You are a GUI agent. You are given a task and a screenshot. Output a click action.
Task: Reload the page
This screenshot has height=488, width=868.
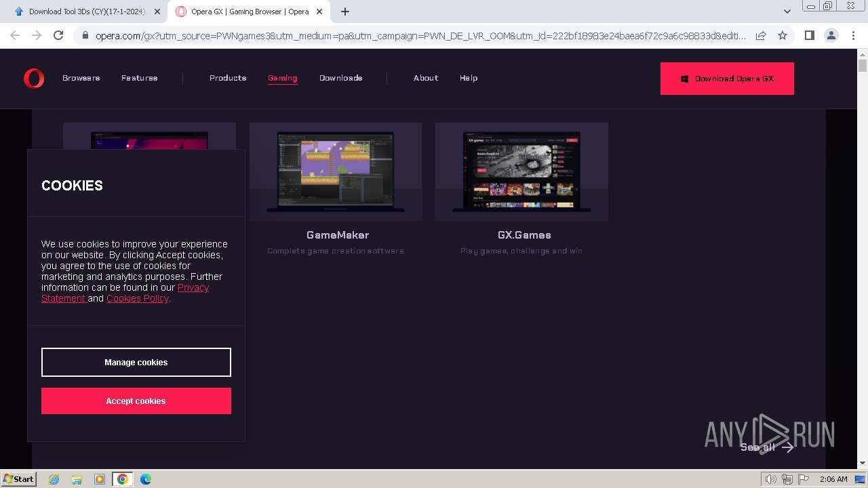pyautogui.click(x=58, y=35)
